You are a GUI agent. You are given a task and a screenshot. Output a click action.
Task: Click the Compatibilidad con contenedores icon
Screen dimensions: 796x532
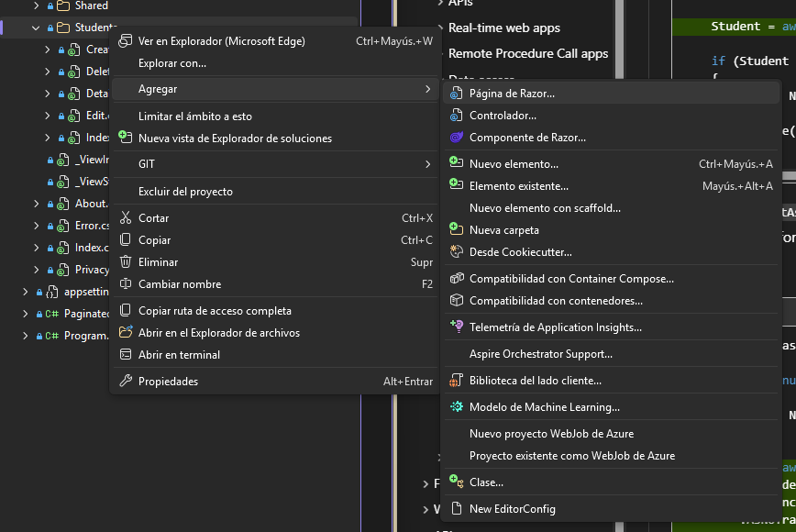pyautogui.click(x=457, y=301)
